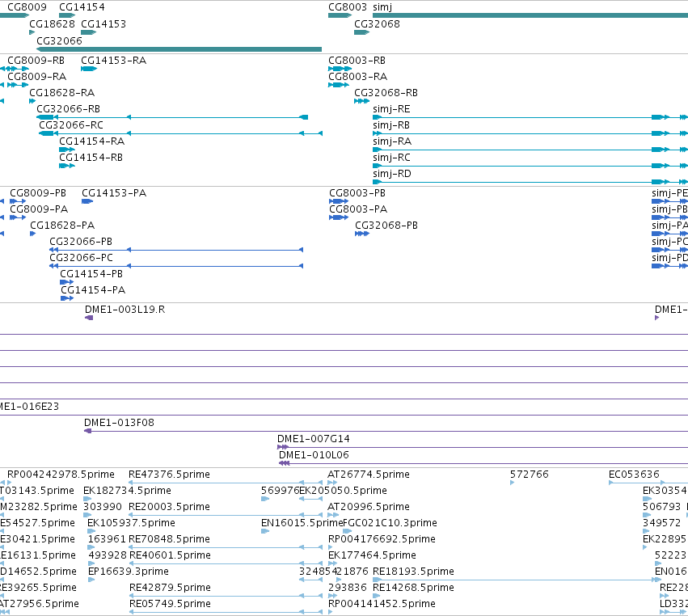Viewport: 688px width, 616px height.
Task: Click the CG32066-RC transcript label
Action: [71, 125]
